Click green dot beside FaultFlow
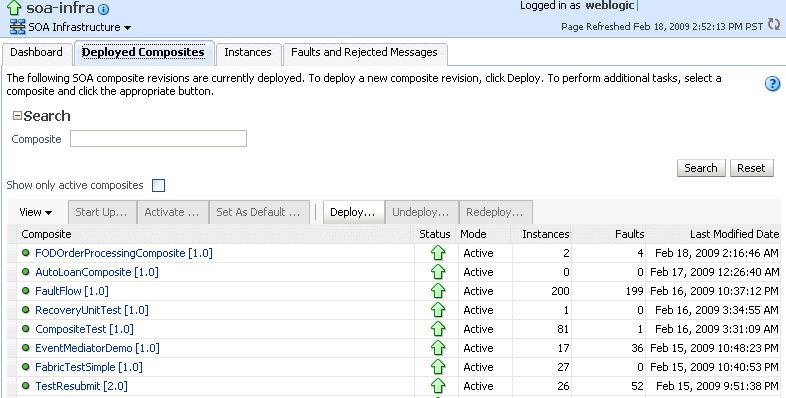786x398 pixels. pos(26,291)
